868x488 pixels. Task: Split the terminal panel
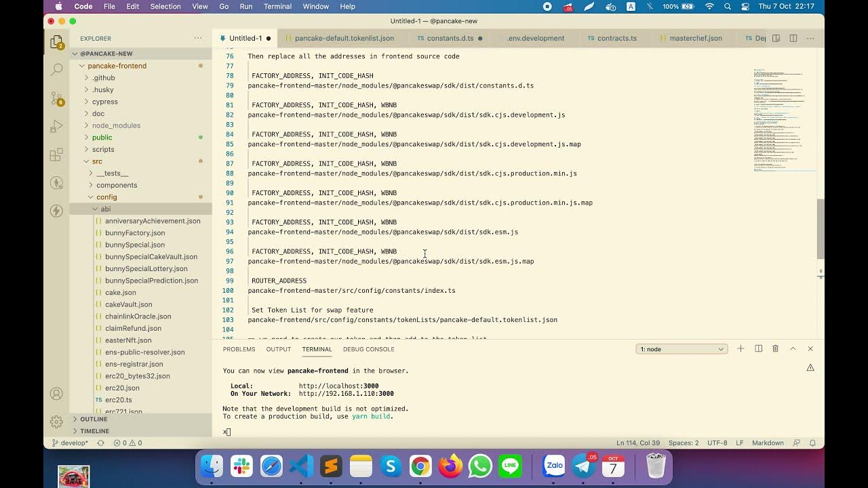point(758,348)
